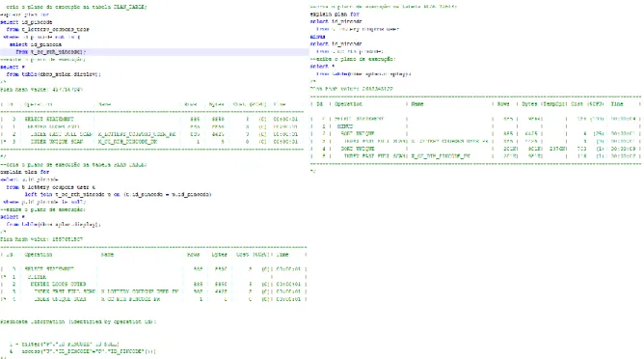Click the 'left join t_oc_rtb_pincode' line
Image resolution: width=644 pixels, height=359 pixels.
click(118, 195)
